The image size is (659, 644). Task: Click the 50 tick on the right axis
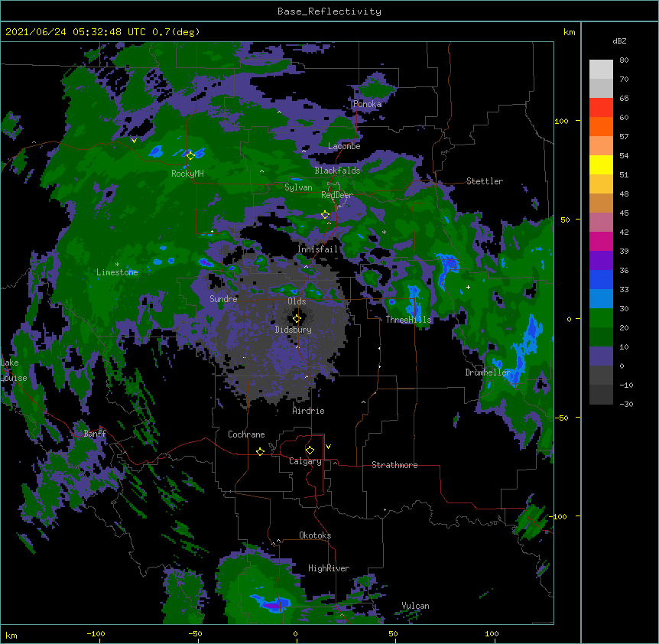coord(565,220)
